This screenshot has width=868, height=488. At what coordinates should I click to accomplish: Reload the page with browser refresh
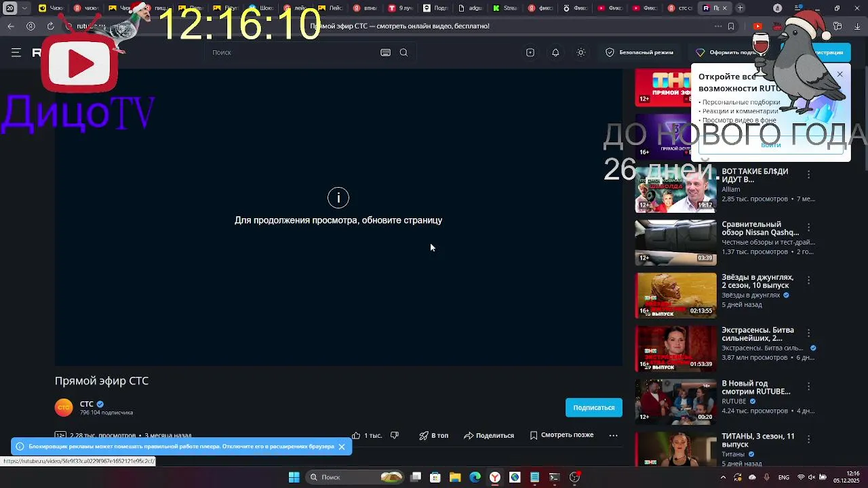point(50,26)
